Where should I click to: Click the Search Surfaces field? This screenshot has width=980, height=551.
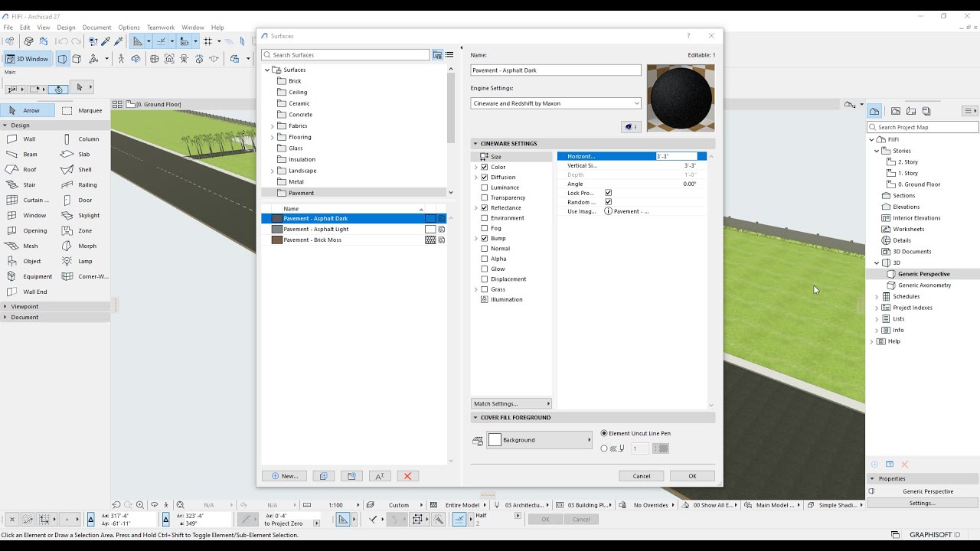[x=345, y=55]
